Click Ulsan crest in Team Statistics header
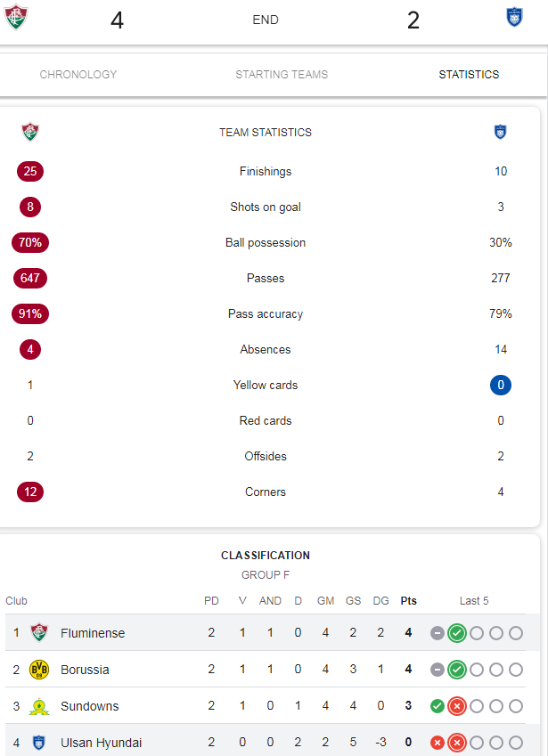Viewport: 548px width, 756px height. tap(500, 132)
